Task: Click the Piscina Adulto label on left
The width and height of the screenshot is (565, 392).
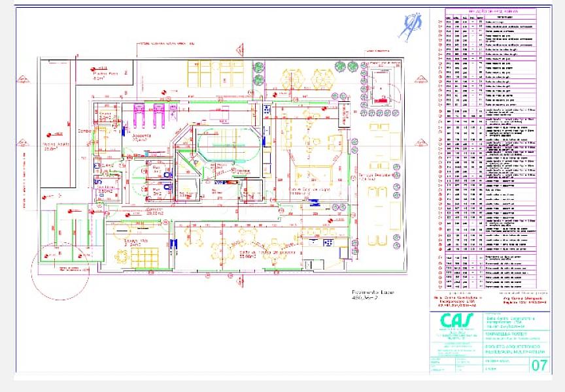Action: pos(57,146)
